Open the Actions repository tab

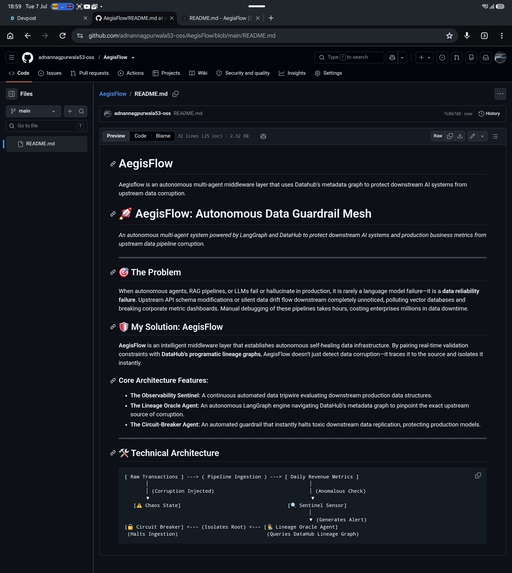[131, 73]
